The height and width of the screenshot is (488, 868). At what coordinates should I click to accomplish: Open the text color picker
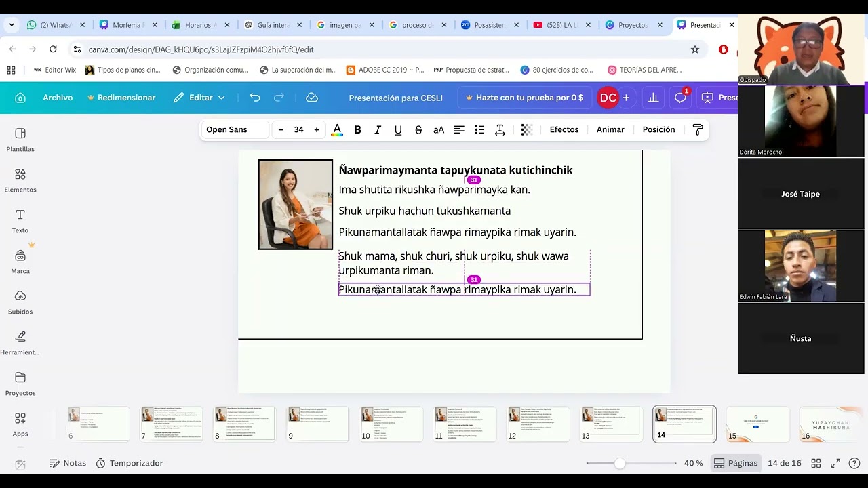pyautogui.click(x=337, y=129)
